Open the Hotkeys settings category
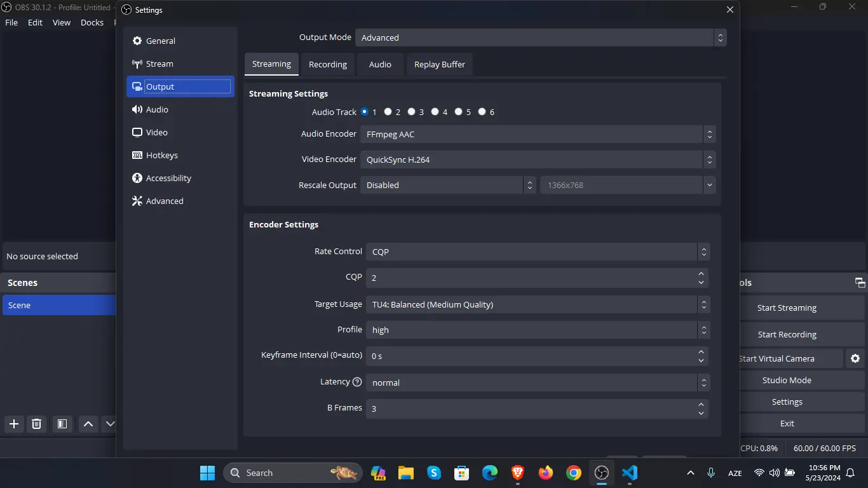This screenshot has width=868, height=488. 180,155
